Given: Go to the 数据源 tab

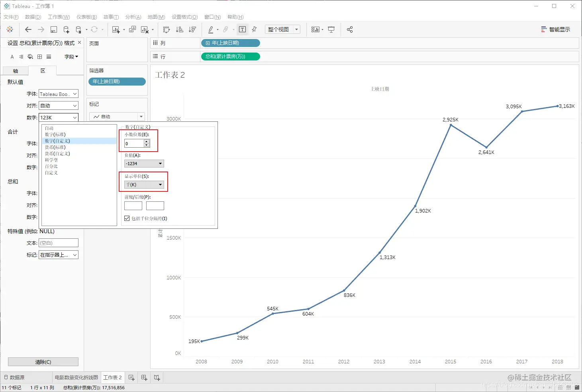Looking at the screenshot, I should pyautogui.click(x=14, y=377).
